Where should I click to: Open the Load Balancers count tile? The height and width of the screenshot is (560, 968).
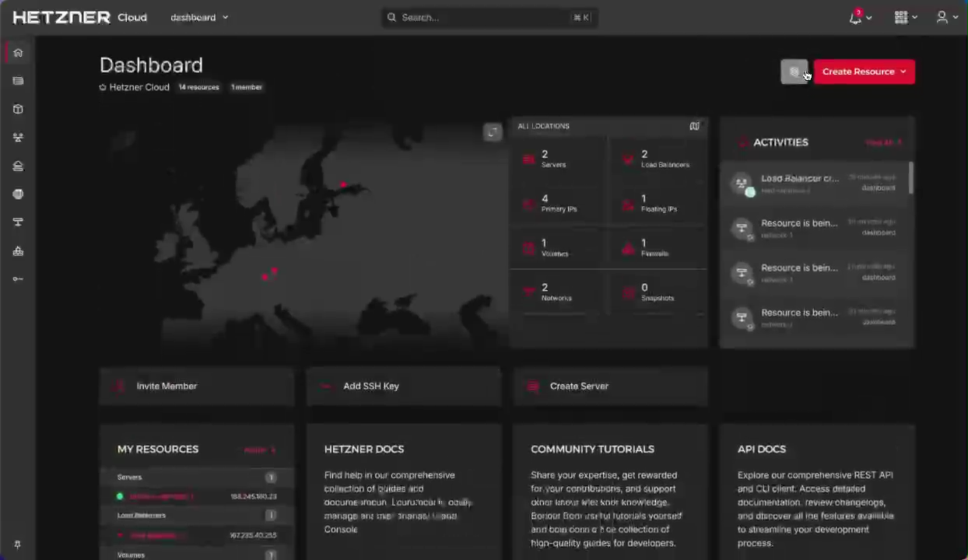pos(658,159)
